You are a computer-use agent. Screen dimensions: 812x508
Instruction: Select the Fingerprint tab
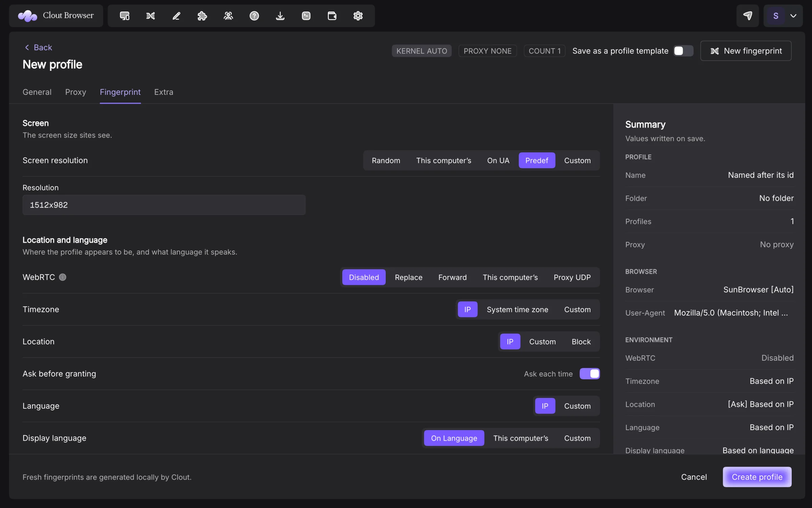[120, 92]
